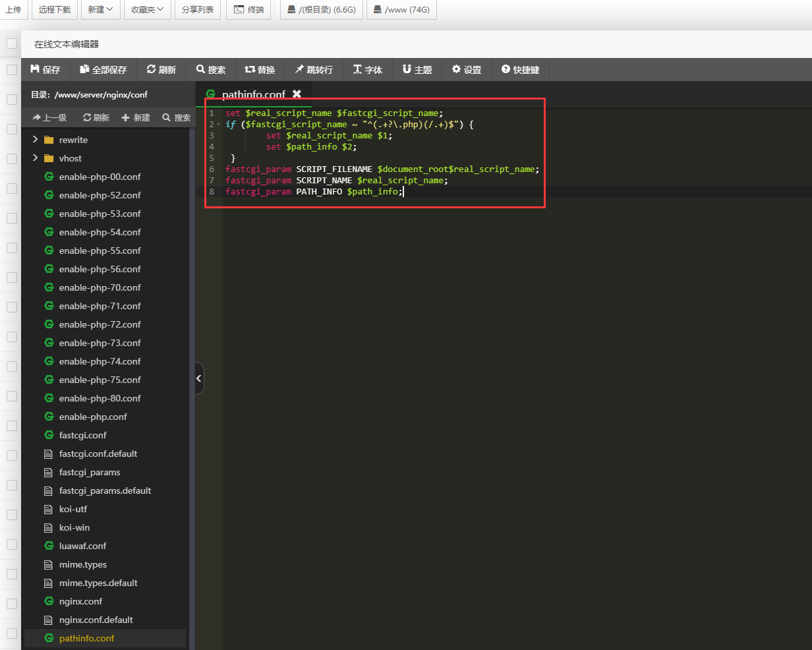
Task: Click the 远程下载 button
Action: pos(54,10)
